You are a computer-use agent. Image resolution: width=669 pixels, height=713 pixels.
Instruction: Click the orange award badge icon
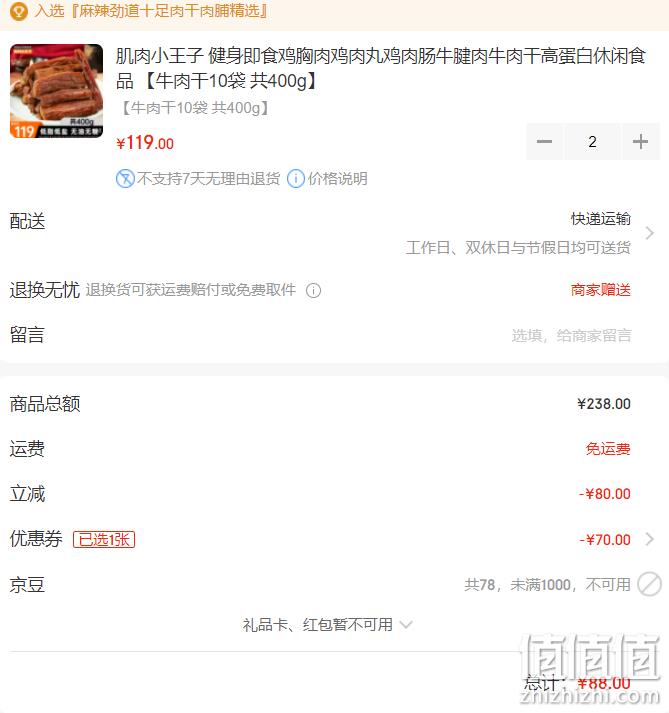(19, 11)
